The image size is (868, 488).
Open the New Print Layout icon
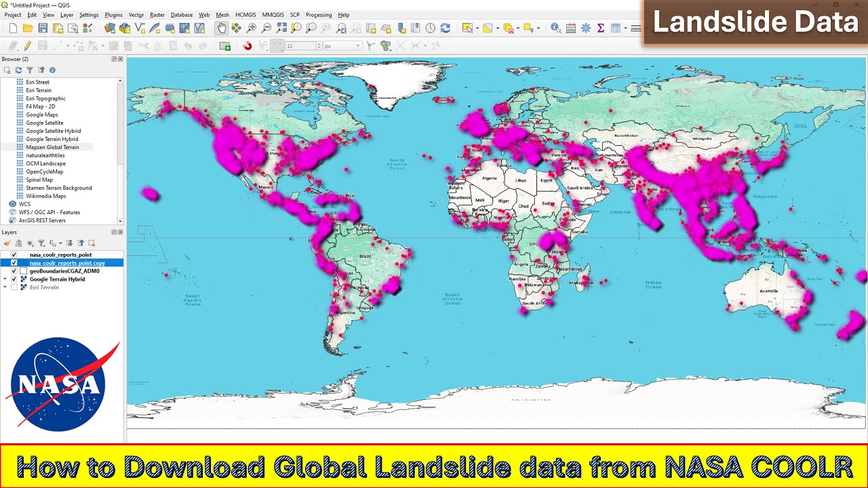point(58,28)
